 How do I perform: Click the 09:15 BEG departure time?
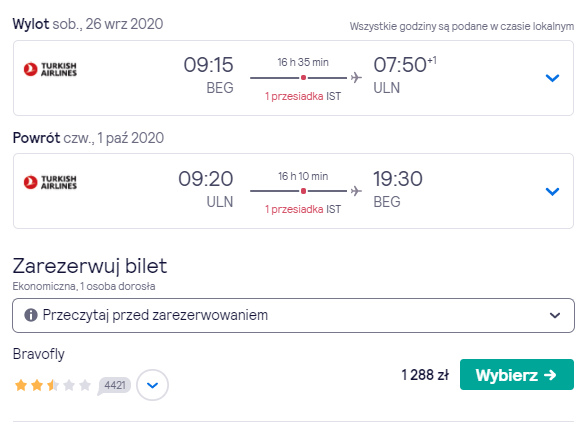(208, 75)
